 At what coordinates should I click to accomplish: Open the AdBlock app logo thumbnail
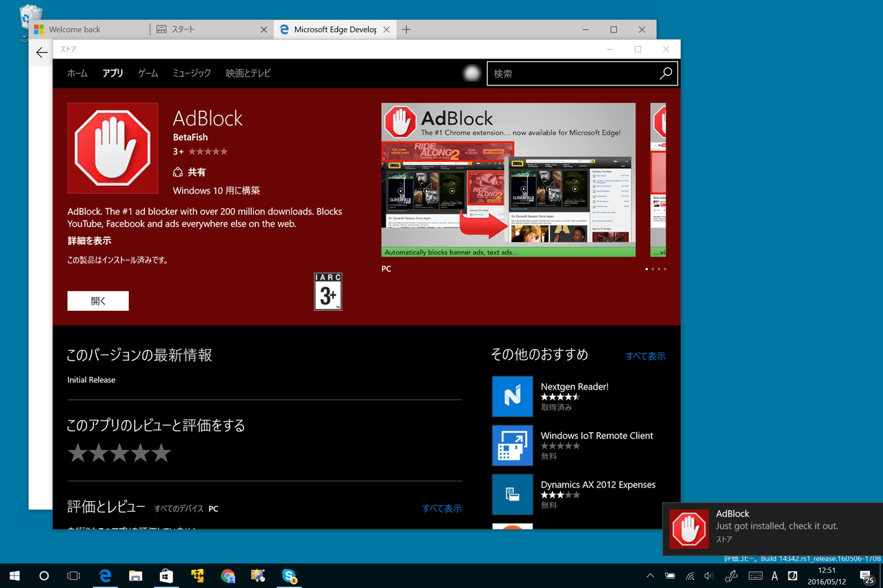coord(112,148)
